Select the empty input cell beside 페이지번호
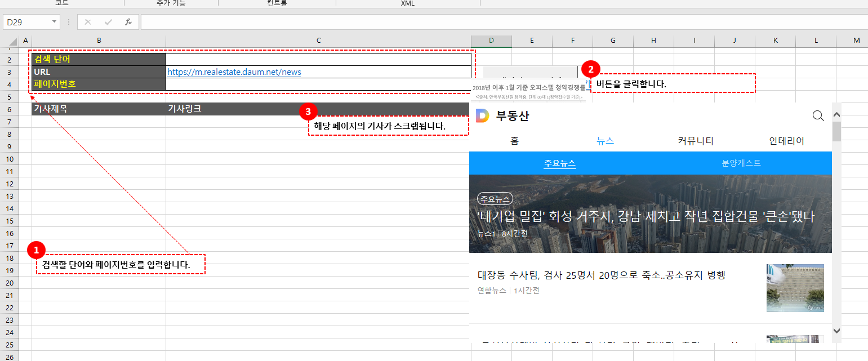The height and width of the screenshot is (361, 868). [318, 84]
